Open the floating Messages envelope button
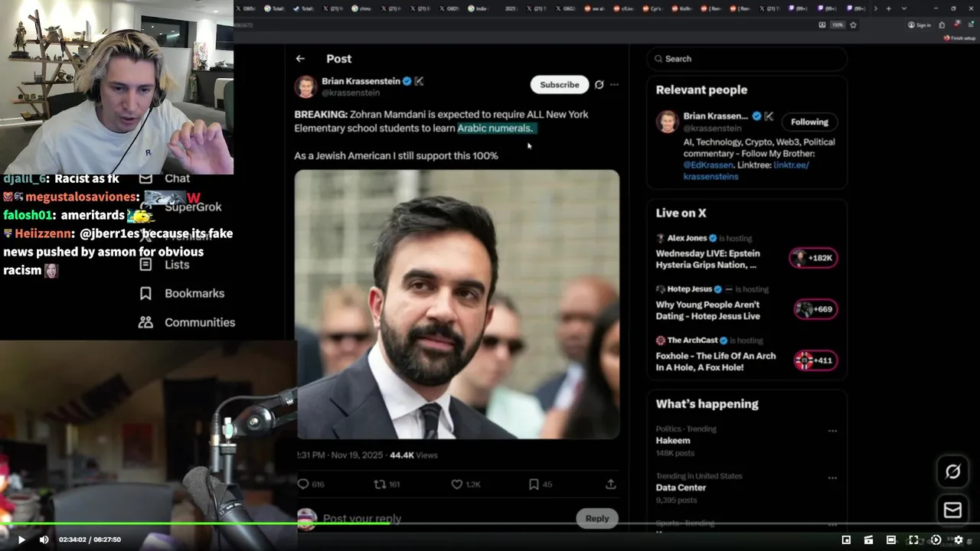 click(x=952, y=510)
